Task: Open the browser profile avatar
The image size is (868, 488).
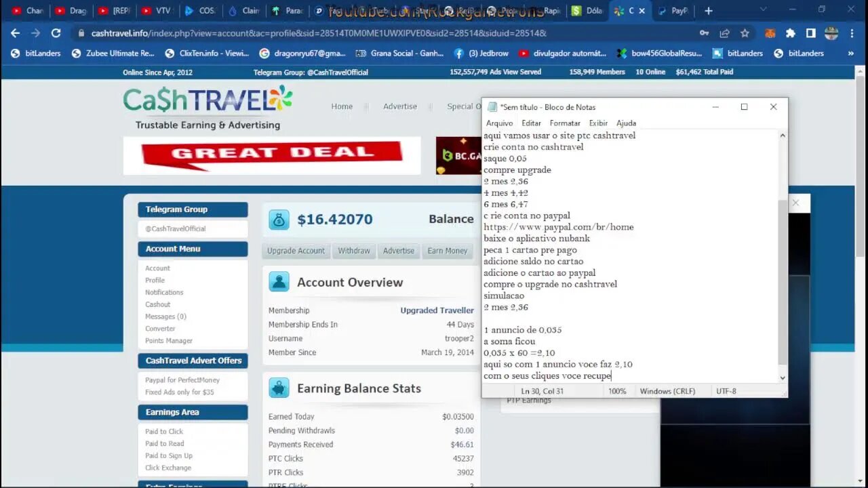Action: click(x=831, y=33)
